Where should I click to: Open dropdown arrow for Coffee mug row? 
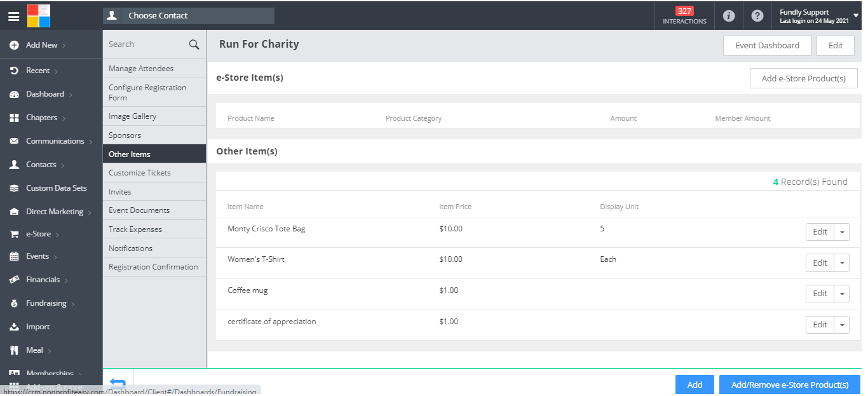click(842, 294)
